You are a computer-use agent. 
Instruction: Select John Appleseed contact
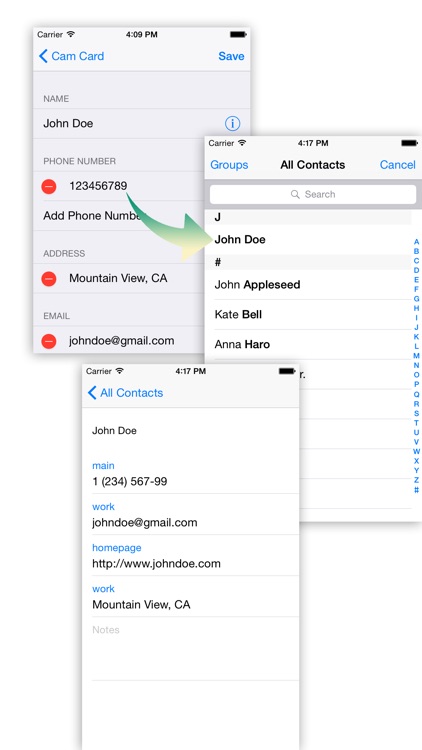coord(257,285)
